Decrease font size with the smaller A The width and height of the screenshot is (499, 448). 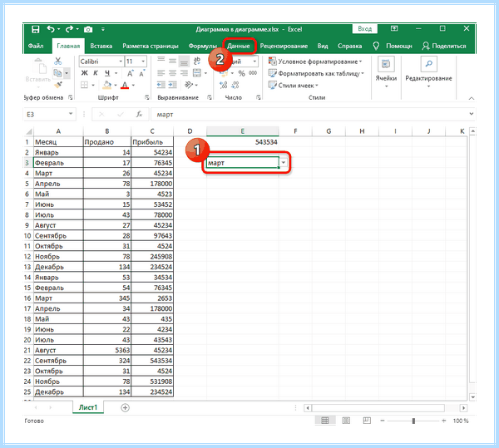[x=142, y=73]
